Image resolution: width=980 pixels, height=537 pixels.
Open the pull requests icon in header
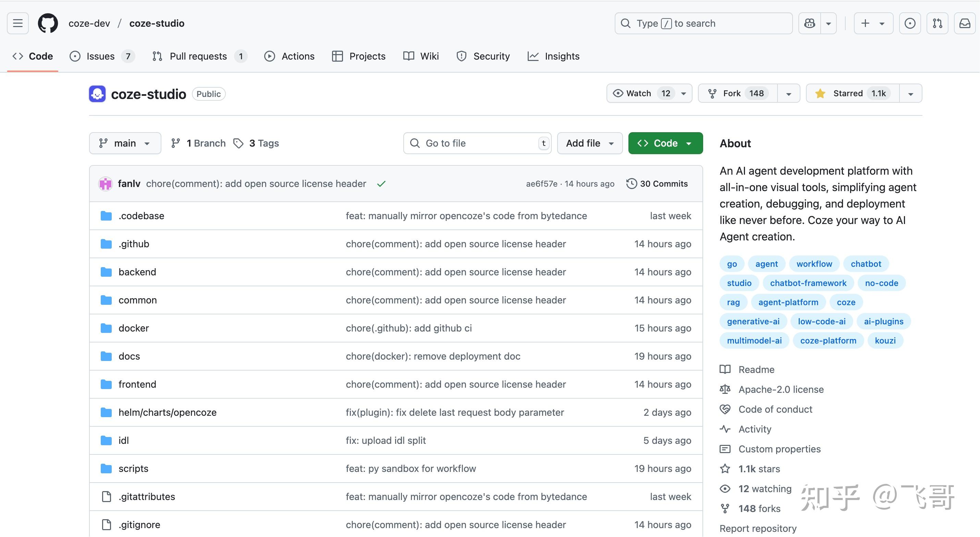tap(937, 23)
